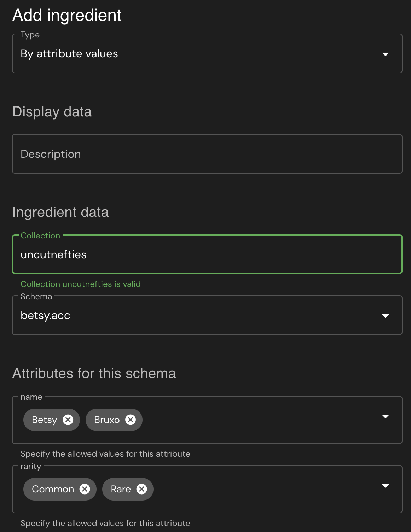Click the 'Add ingredient' heading

pos(67,15)
